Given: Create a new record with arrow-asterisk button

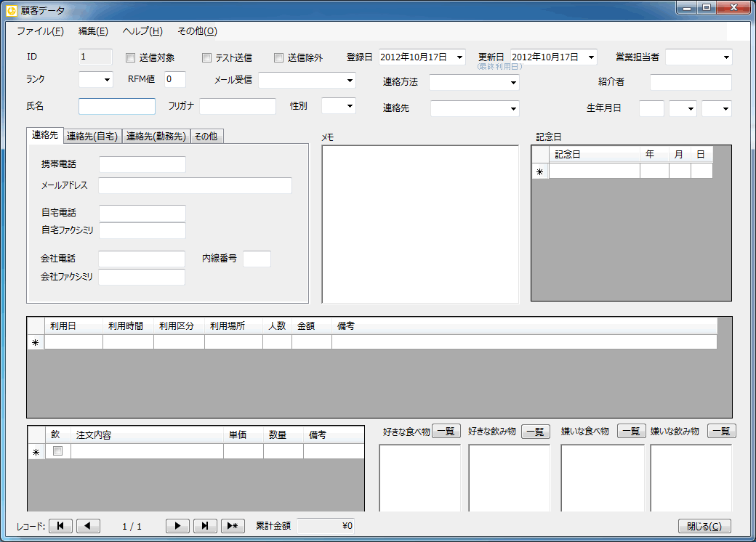Looking at the screenshot, I should [x=233, y=526].
